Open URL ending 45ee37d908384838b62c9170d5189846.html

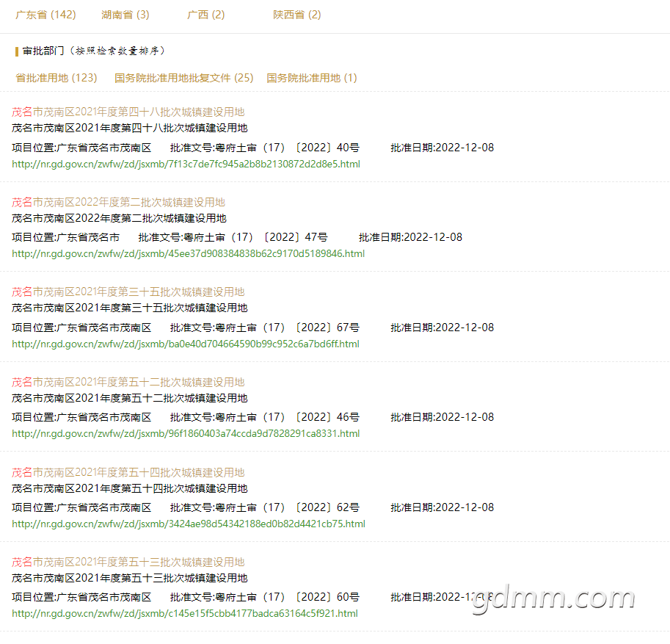coord(188,253)
